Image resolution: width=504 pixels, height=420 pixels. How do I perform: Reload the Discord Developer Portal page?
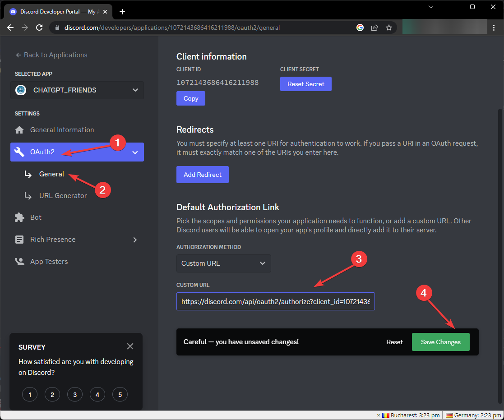[39, 28]
